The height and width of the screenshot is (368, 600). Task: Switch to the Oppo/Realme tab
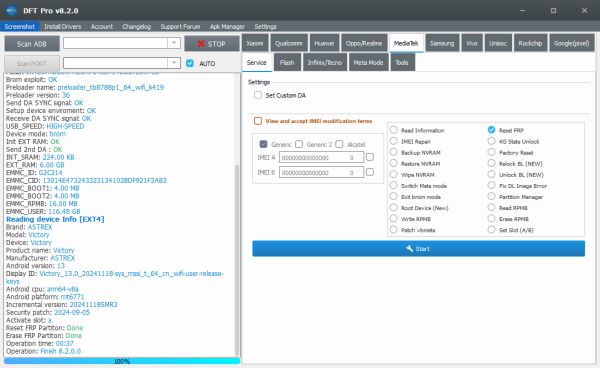click(x=364, y=43)
